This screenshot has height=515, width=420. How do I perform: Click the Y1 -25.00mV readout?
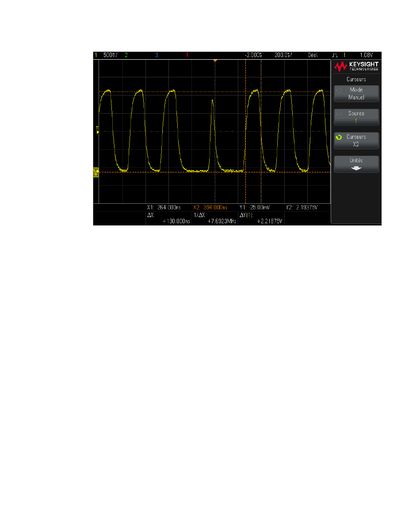(255, 208)
